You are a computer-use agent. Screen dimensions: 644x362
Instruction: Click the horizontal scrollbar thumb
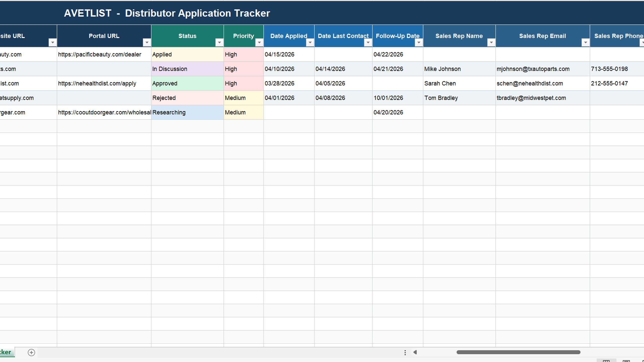pos(518,352)
